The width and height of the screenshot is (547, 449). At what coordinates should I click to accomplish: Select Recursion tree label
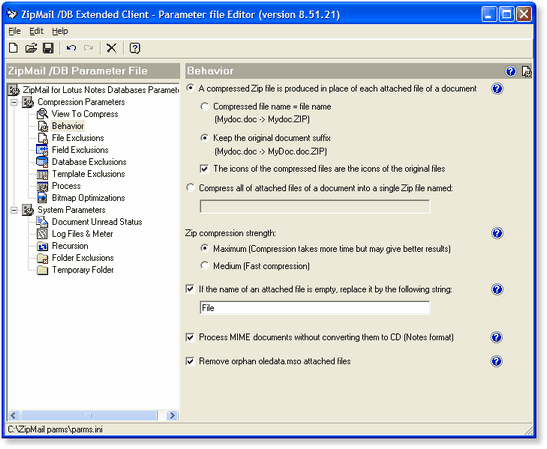point(70,246)
